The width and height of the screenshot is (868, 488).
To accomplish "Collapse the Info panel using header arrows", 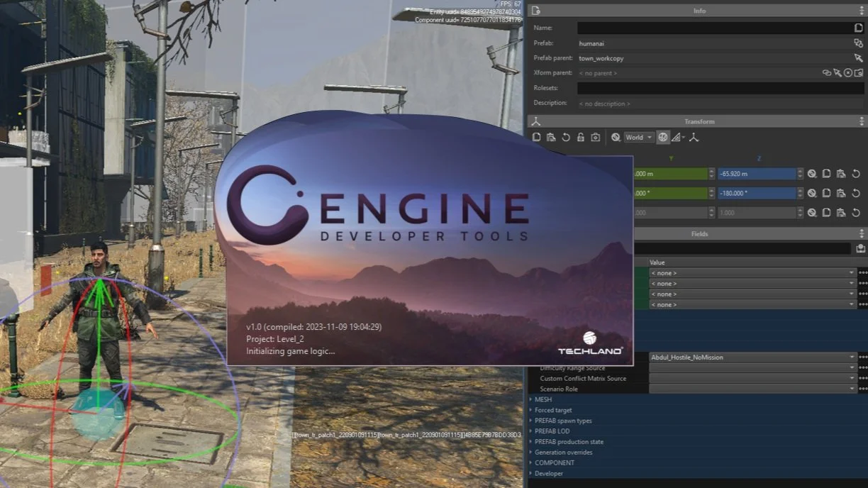I will coord(862,11).
